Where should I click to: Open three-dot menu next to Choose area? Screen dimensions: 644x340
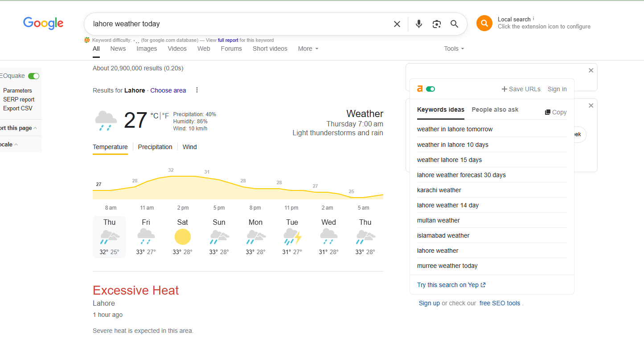[197, 90]
